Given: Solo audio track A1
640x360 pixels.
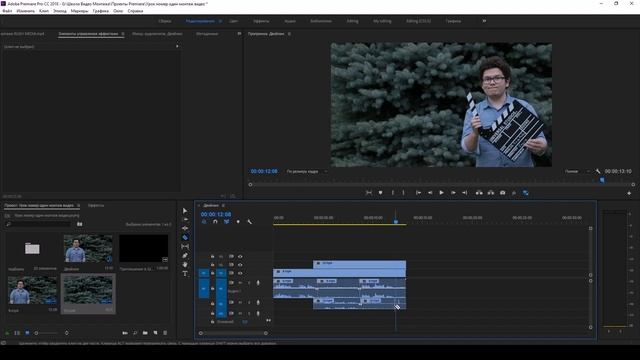Looking at the screenshot, I should [249, 282].
